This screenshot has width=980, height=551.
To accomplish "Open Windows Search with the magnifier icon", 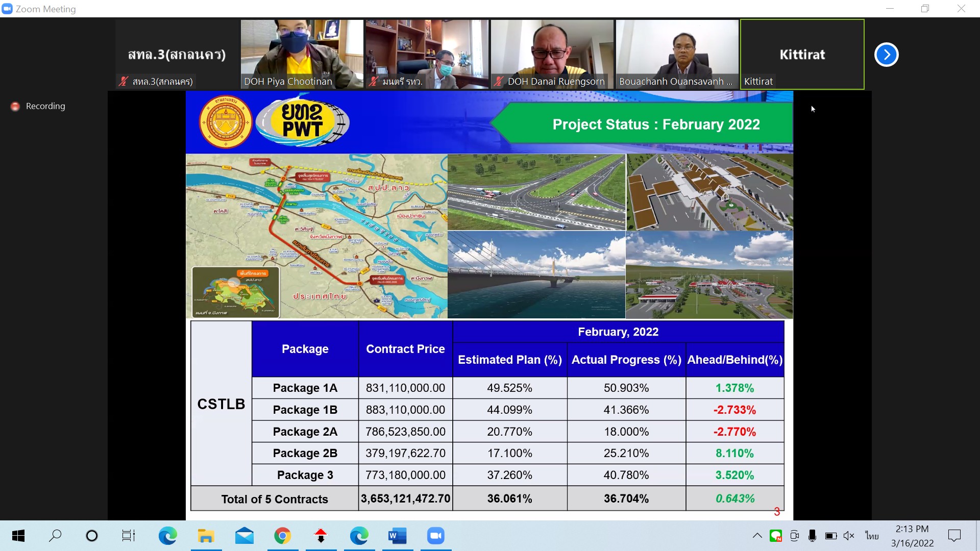I will tap(55, 536).
